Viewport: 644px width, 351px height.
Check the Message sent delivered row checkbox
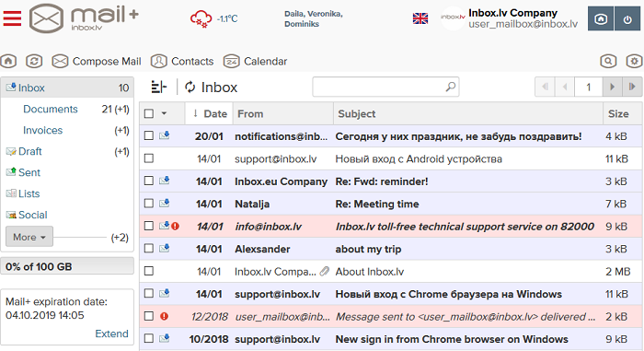tap(149, 316)
